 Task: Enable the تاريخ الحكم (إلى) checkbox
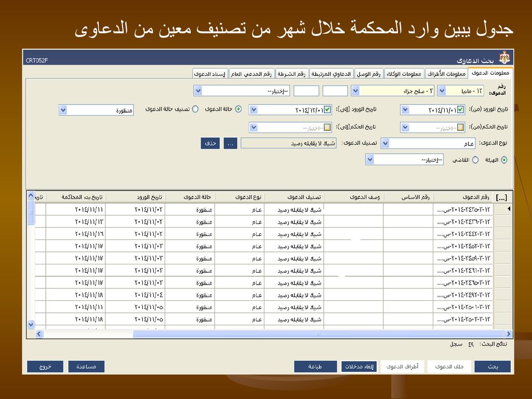[x=327, y=127]
